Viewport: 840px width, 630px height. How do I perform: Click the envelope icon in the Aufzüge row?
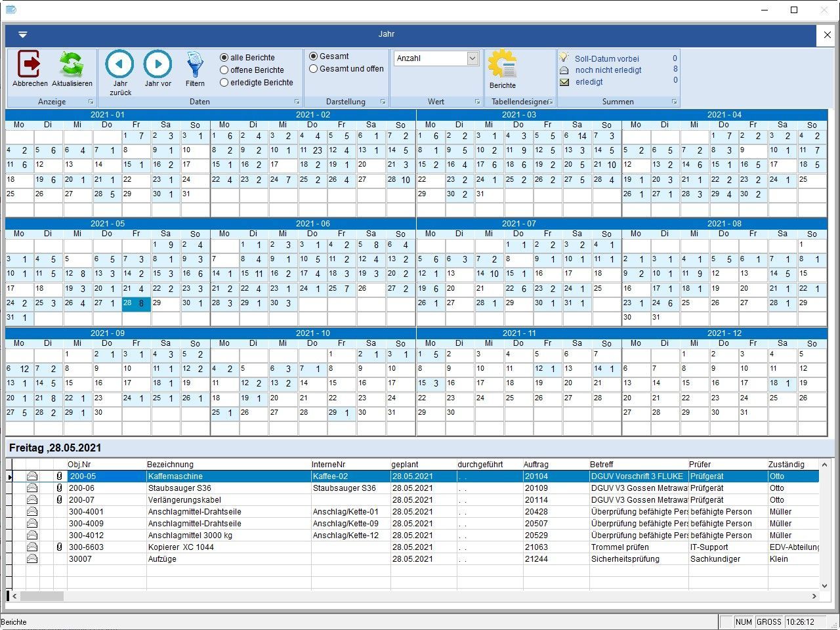(x=31, y=559)
